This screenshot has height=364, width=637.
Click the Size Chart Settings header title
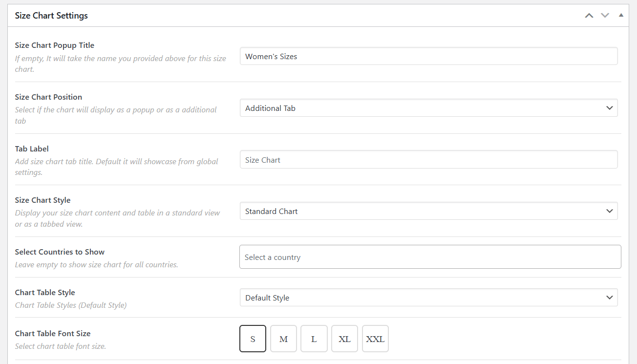tap(51, 15)
